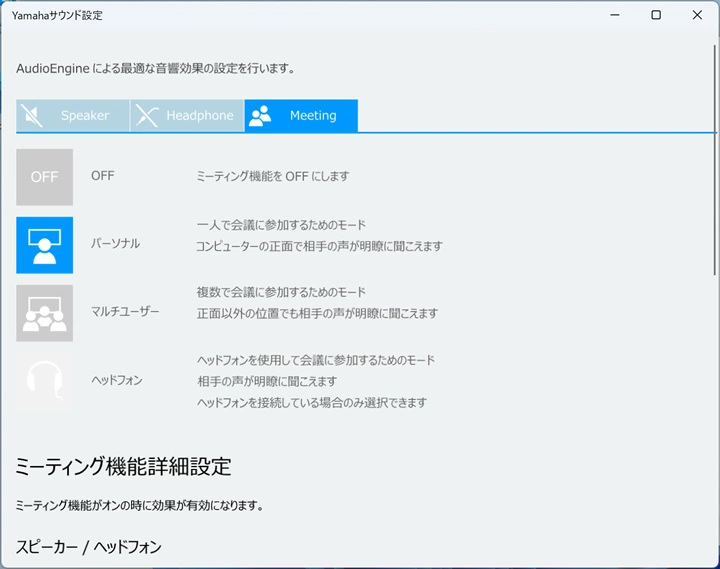Choose the マルチユーザー group meeting icon
Screen dimensions: 720x569
click(x=44, y=313)
